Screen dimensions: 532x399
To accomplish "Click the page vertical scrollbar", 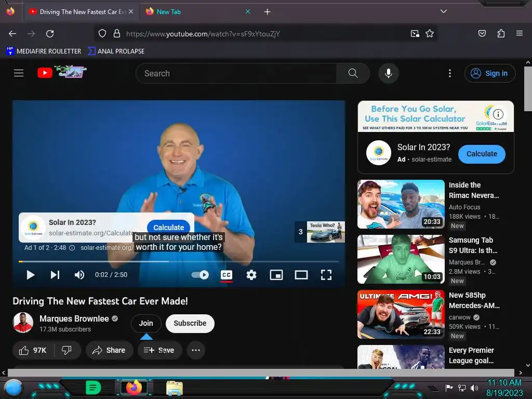I will [x=528, y=89].
